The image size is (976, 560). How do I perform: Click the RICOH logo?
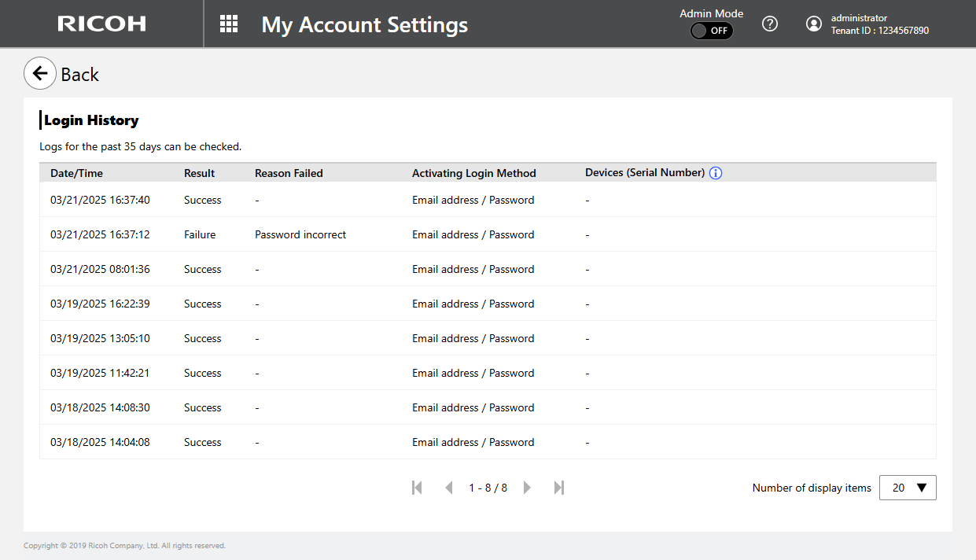(x=101, y=24)
